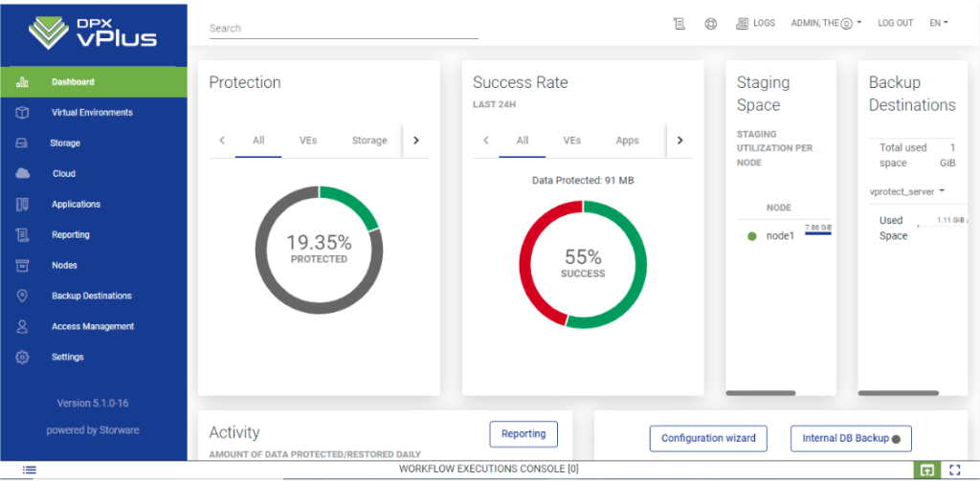Open the Dashboard menu item
This screenshot has width=980, height=481.
[x=93, y=82]
